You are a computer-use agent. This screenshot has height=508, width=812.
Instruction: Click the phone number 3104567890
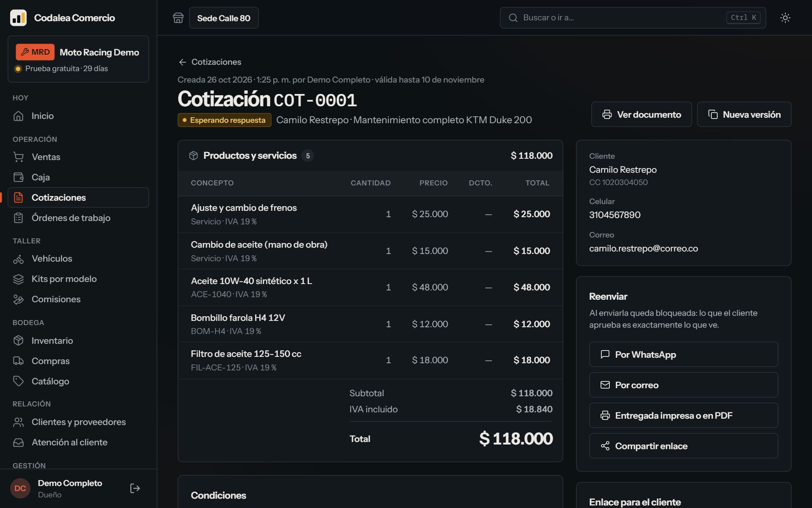(614, 215)
